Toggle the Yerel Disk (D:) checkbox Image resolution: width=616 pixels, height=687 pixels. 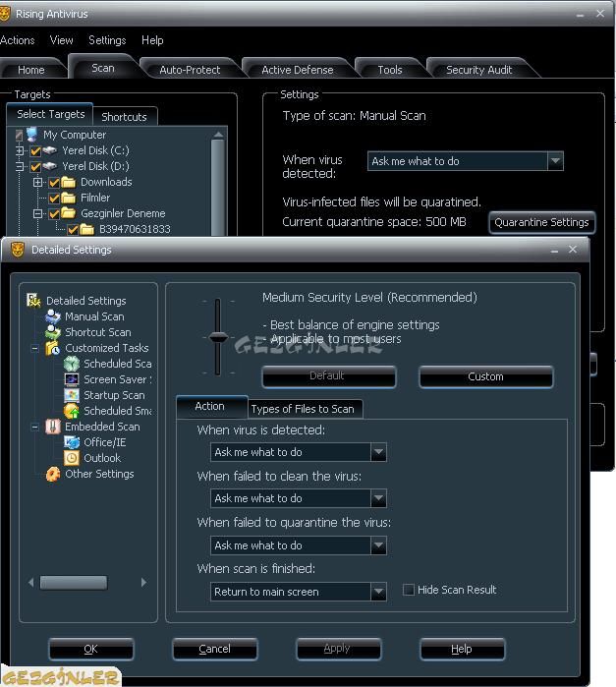coord(35,167)
